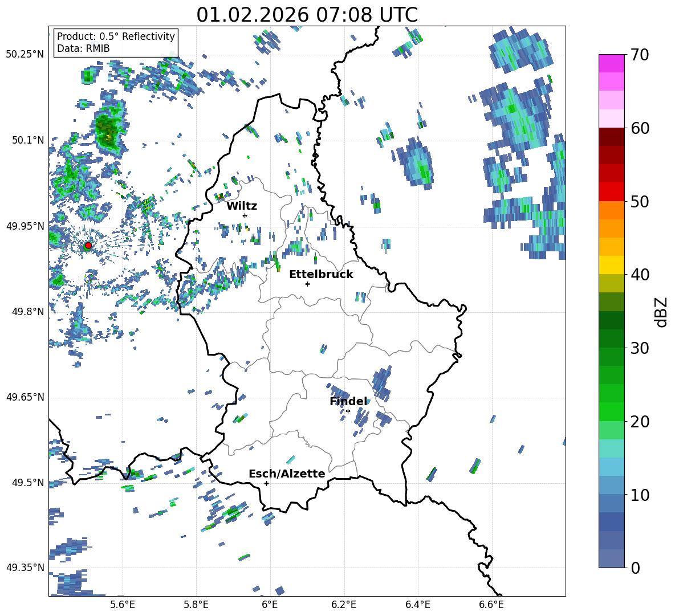Click the dBZ colorbar axis label
This screenshot has height=616, width=675.
(662, 312)
